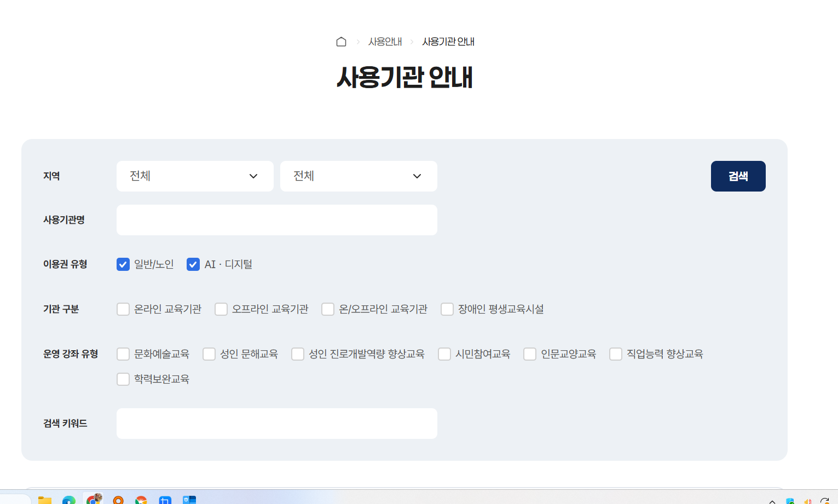Check the 온라인 교육기관 option
838x504 pixels.
tap(123, 309)
